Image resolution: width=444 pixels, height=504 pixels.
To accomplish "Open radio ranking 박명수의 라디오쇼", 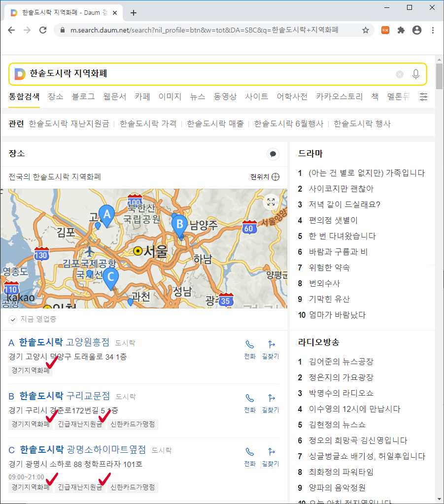I will tap(341, 393).
